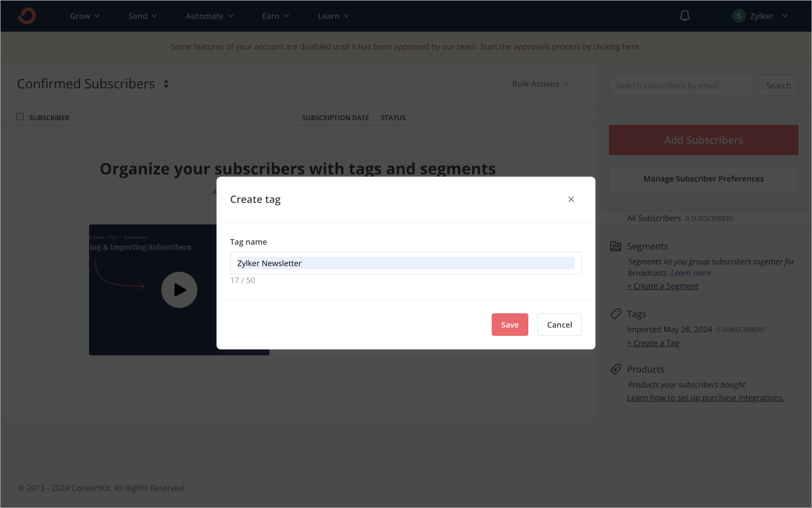Open the Grow menu
812x508 pixels.
click(x=85, y=16)
